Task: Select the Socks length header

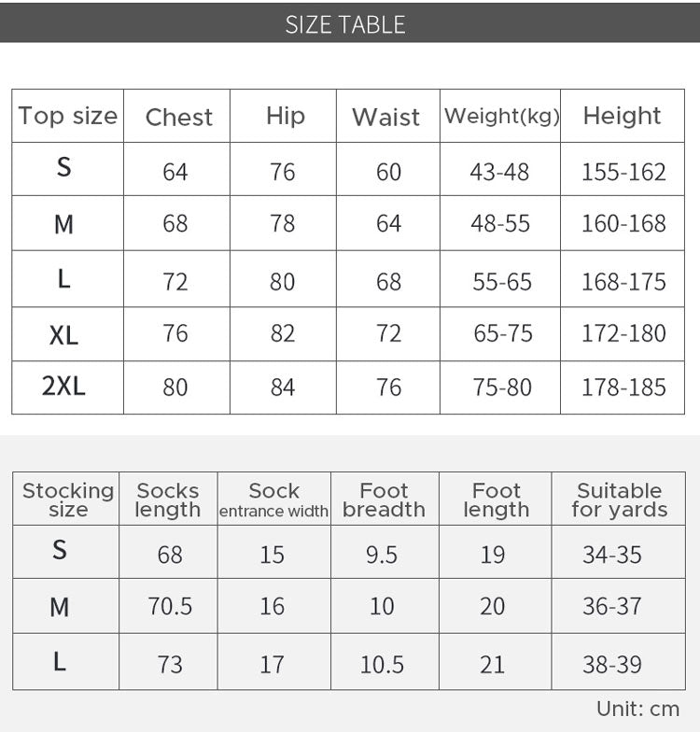Action: (168, 499)
